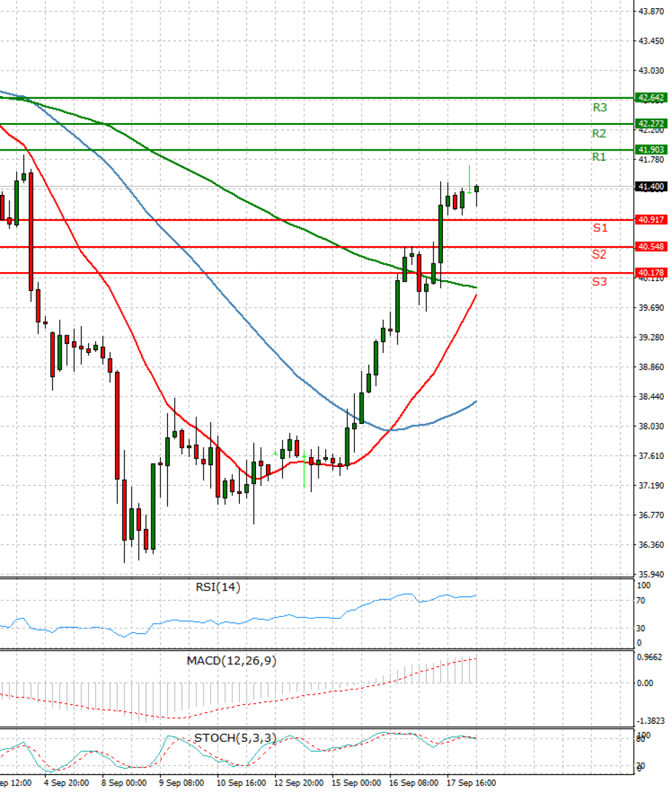Screen dimensions: 672x793
Task: Click the 17 Sep 16:00 time label
Action: [471, 783]
